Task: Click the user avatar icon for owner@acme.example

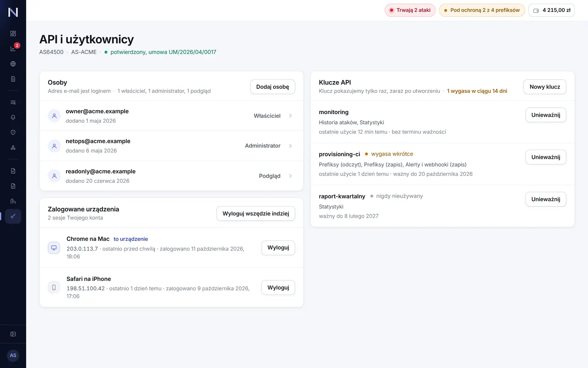Action: coord(54,116)
